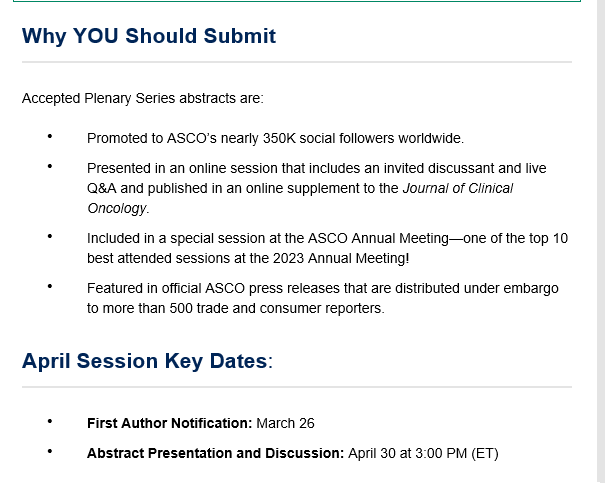Click the italic word "Oncology"
Screen dimensions: 605x483
click(x=117, y=208)
